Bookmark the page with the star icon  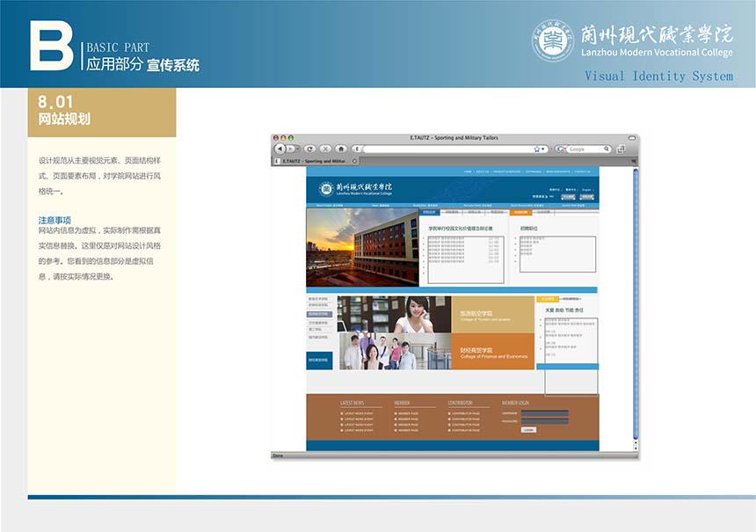[x=536, y=149]
